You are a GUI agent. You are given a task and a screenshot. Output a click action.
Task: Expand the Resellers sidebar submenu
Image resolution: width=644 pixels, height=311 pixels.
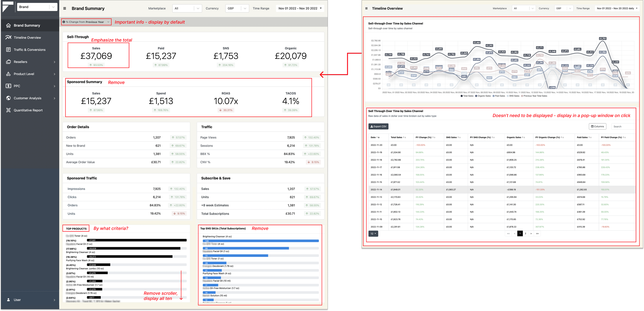tap(30, 62)
